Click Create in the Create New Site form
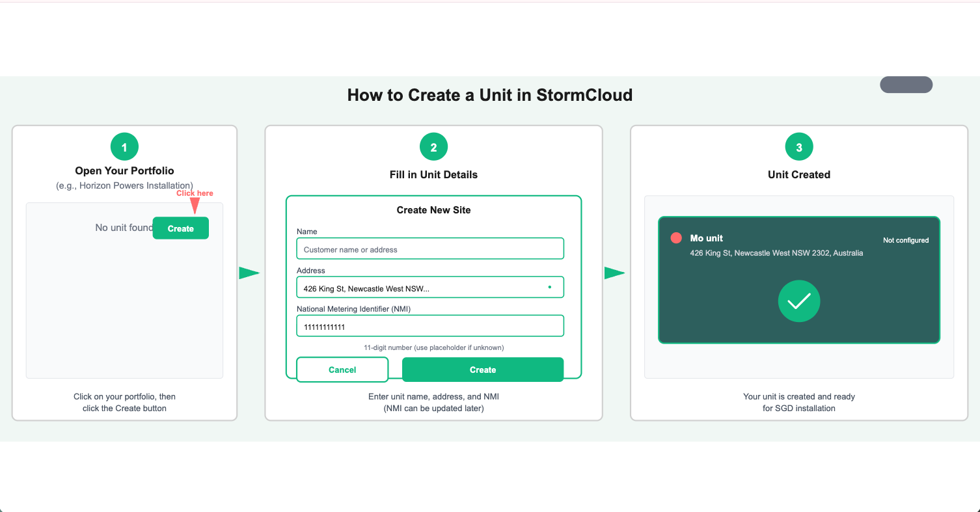This screenshot has height=512, width=980. tap(483, 370)
